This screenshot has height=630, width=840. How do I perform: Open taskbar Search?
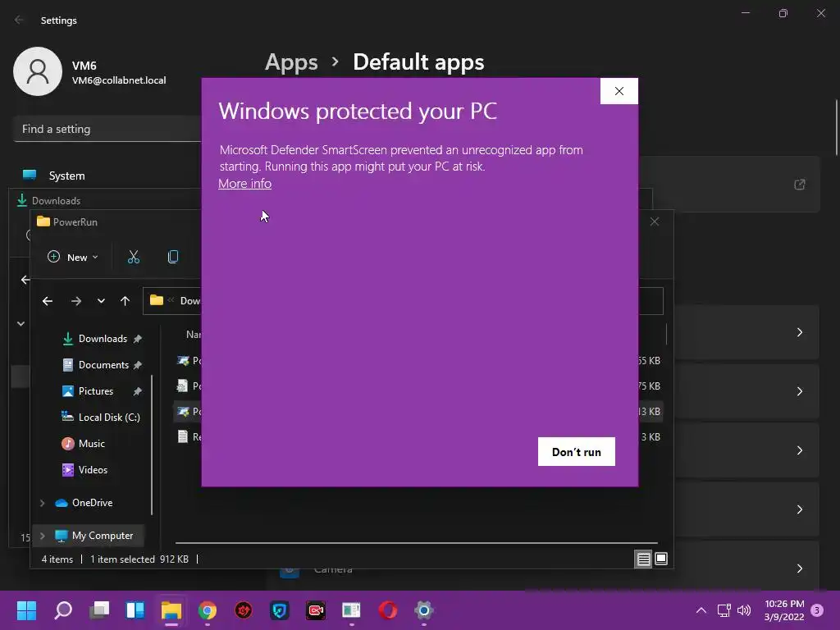coord(63,610)
